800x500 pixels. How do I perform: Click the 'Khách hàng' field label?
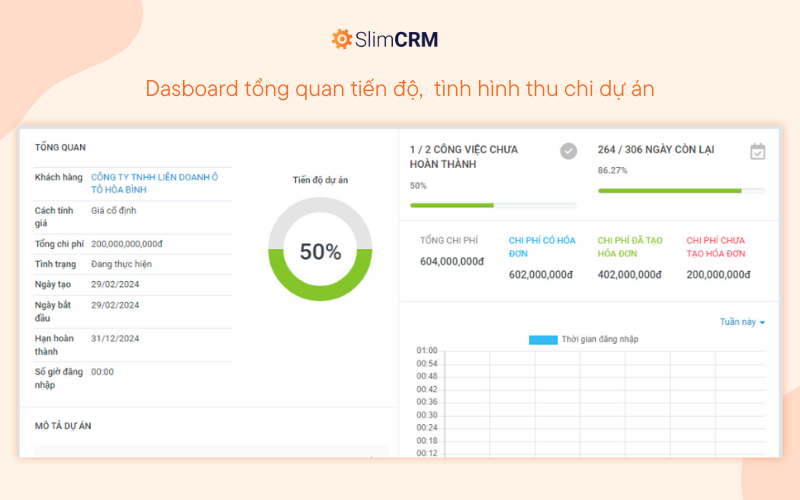pos(58,177)
